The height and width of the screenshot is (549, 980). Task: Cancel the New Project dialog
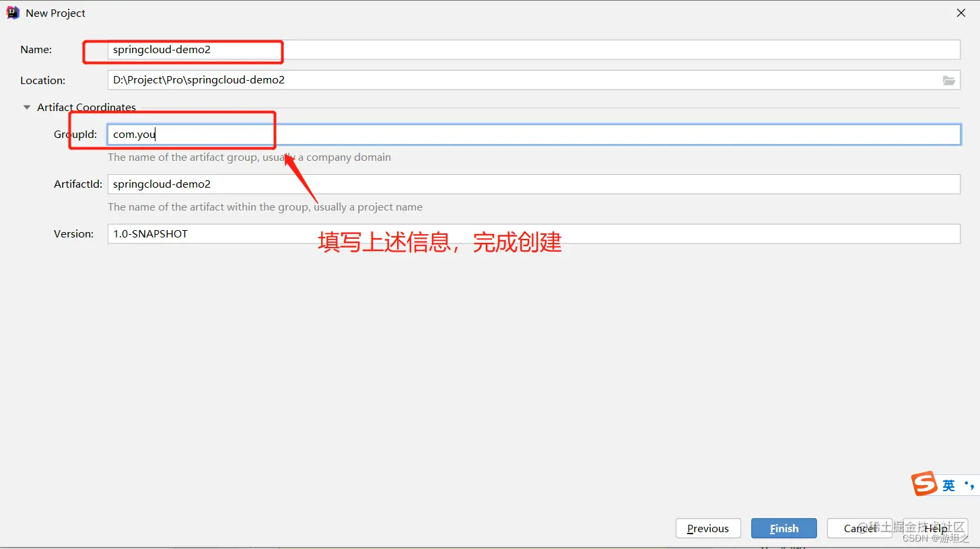860,529
